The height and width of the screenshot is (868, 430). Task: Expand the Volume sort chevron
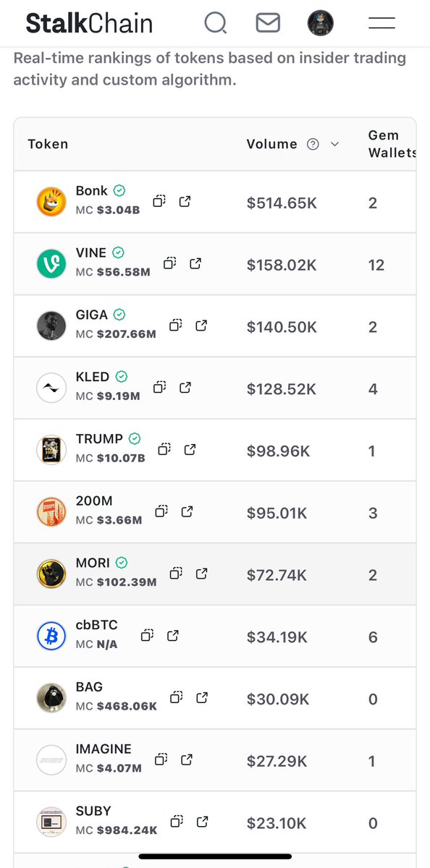point(334,144)
